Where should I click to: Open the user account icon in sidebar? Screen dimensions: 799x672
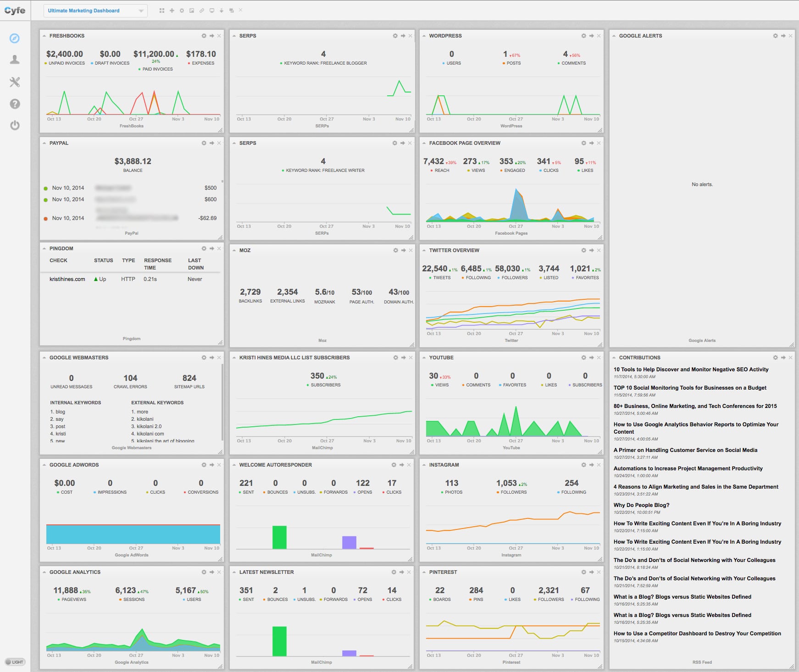click(15, 60)
